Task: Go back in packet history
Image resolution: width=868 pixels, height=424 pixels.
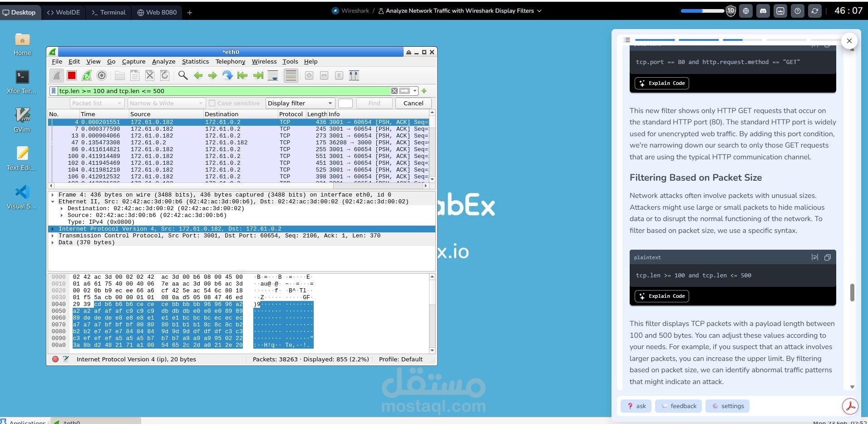Action: click(x=198, y=75)
